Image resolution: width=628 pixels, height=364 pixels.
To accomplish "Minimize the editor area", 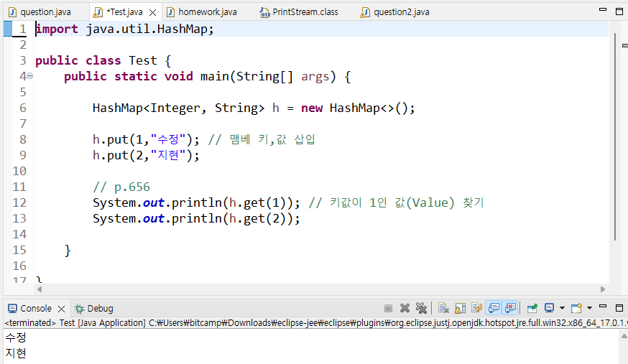I will (603, 9).
